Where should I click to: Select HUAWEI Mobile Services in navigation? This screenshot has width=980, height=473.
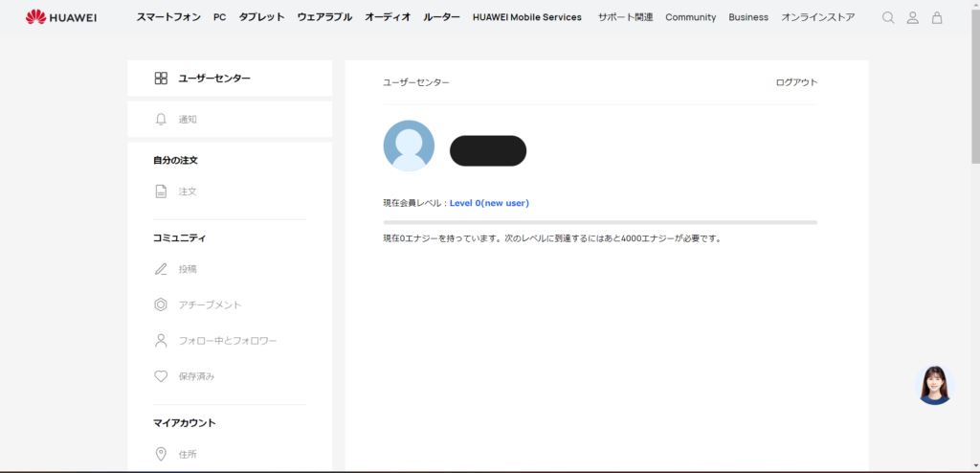526,17
